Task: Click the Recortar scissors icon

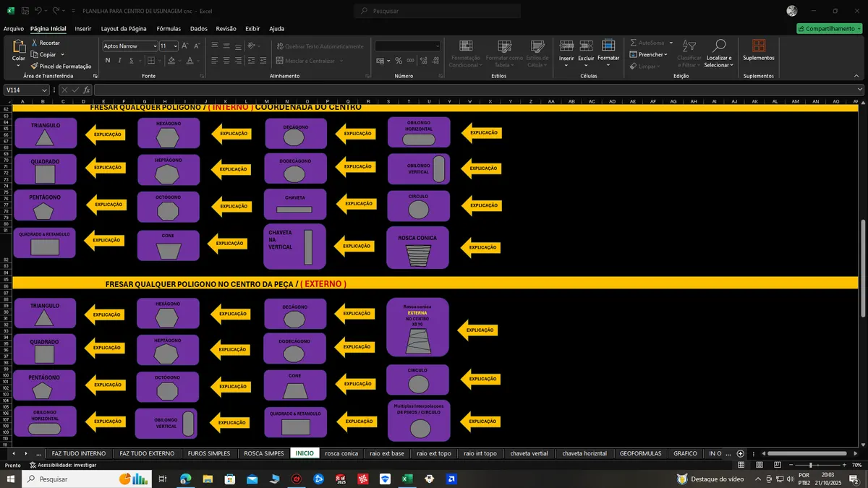Action: (x=34, y=43)
